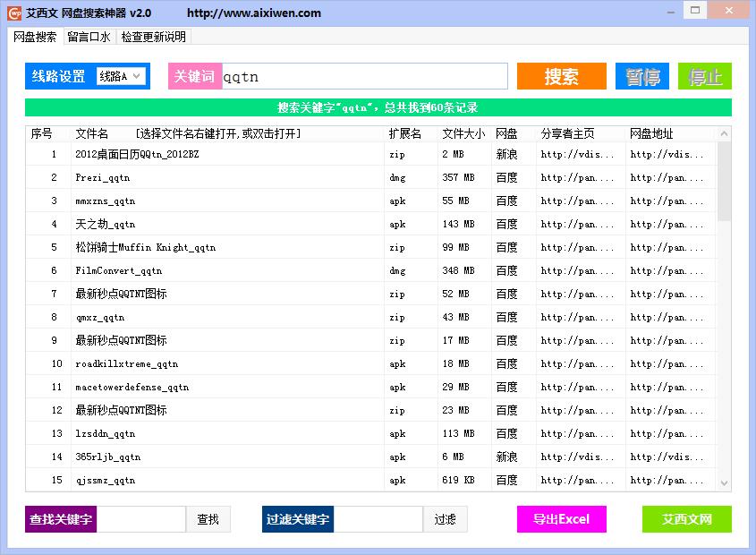756x555 pixels.
Task: Open the green 艾西文网 website button
Action: [x=686, y=519]
